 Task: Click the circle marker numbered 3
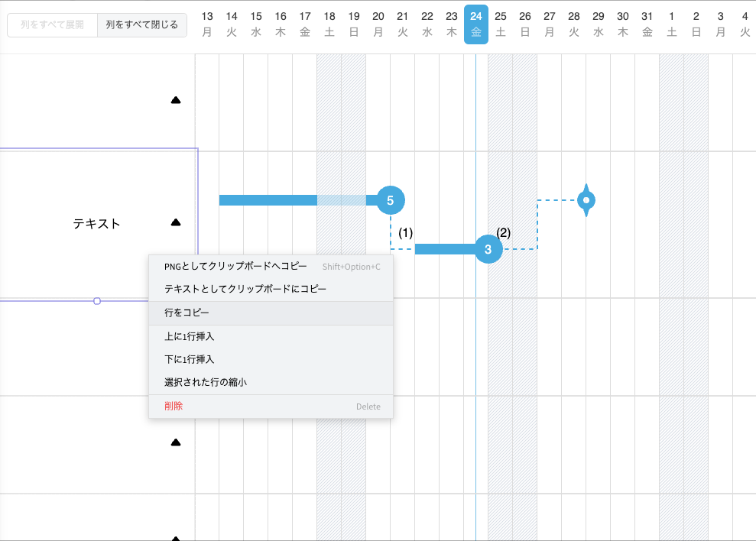[x=488, y=249]
